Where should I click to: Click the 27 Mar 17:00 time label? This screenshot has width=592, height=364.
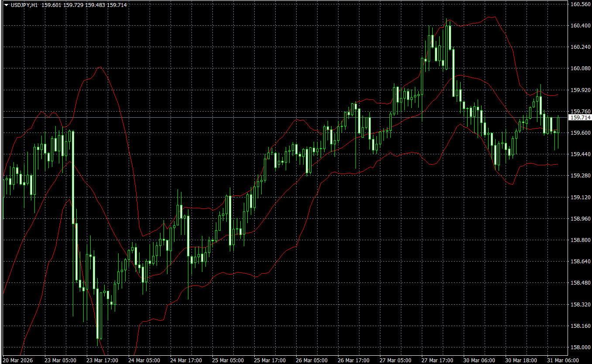click(x=437, y=361)
